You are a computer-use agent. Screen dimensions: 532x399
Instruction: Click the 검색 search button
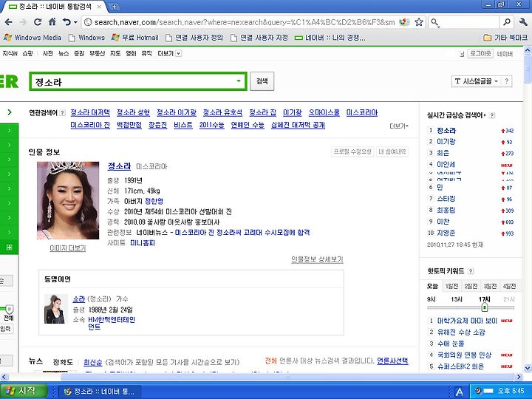262,81
